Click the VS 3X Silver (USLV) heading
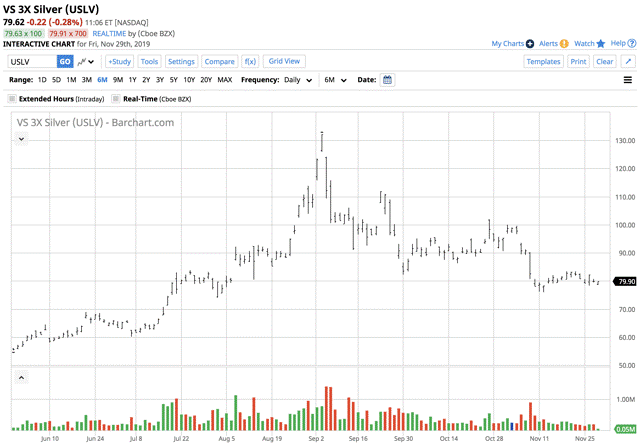The height and width of the screenshot is (443, 640). click(51, 9)
